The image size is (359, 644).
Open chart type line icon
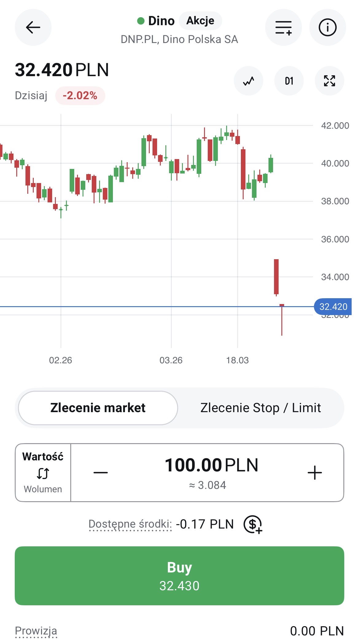pos(249,81)
